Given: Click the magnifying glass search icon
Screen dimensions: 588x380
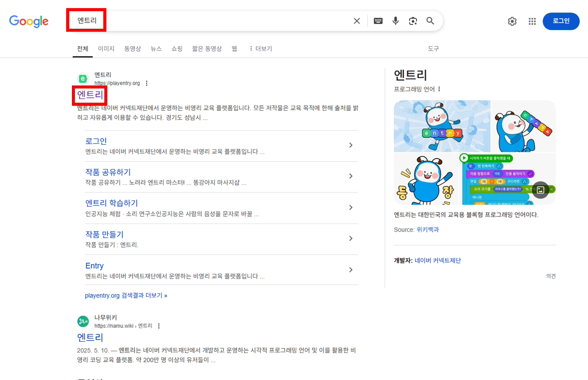Looking at the screenshot, I should (x=430, y=21).
